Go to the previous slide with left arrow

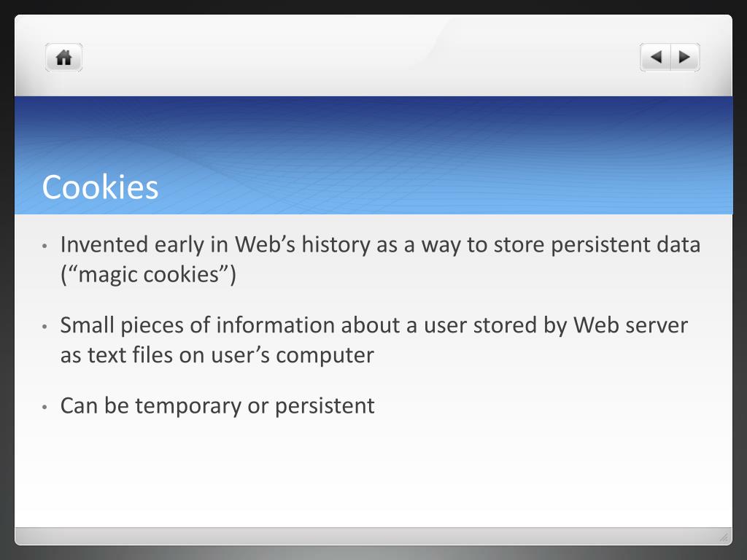[656, 57]
